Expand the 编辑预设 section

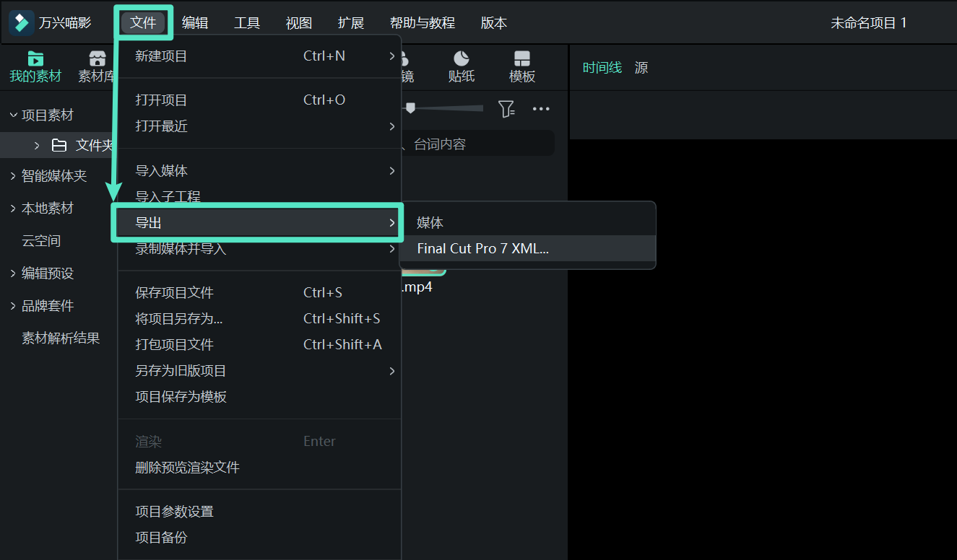(13, 274)
